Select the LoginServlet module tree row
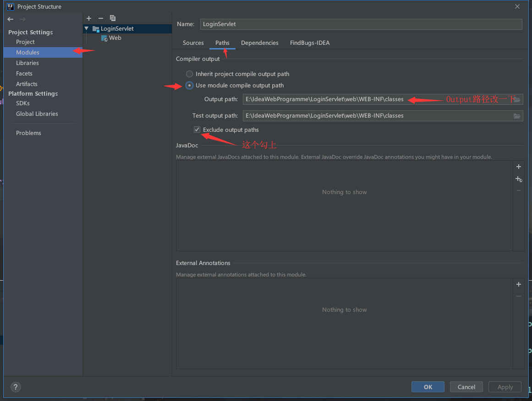 click(x=127, y=29)
